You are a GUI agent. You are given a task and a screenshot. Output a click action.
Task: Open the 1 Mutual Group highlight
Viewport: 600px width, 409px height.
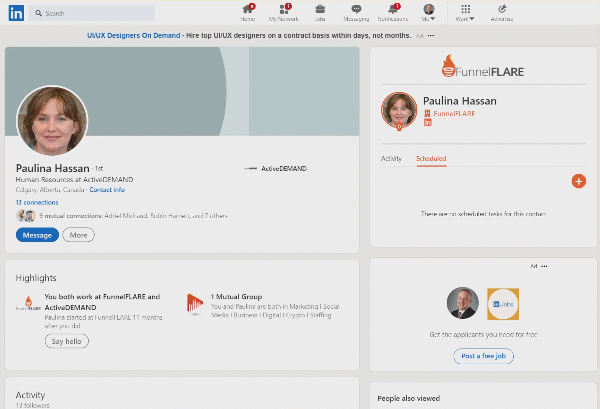[236, 297]
